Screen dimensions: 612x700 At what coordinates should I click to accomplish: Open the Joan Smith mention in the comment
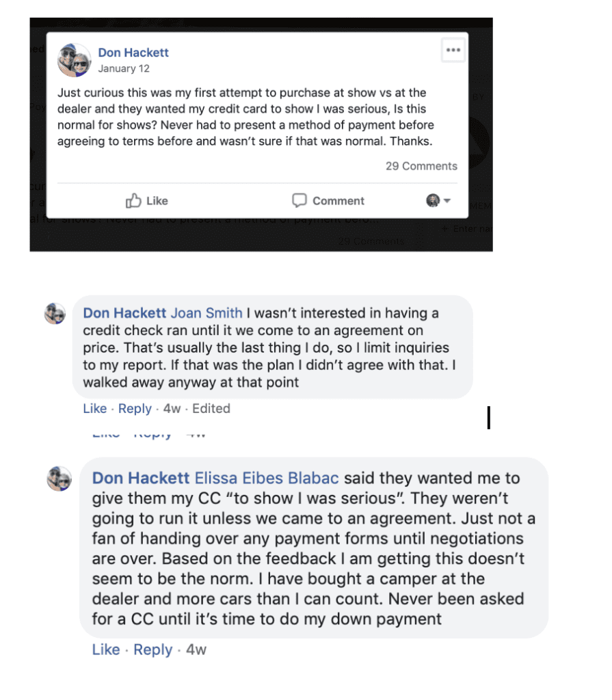206,313
